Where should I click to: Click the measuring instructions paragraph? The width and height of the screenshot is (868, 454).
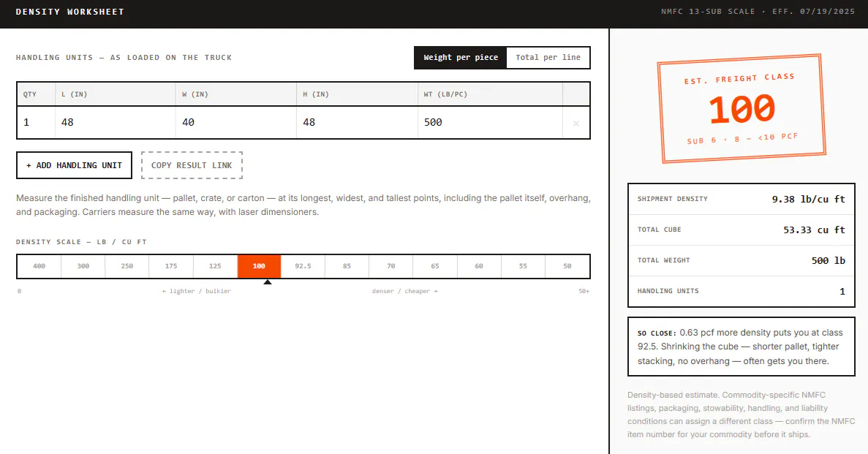(x=303, y=205)
